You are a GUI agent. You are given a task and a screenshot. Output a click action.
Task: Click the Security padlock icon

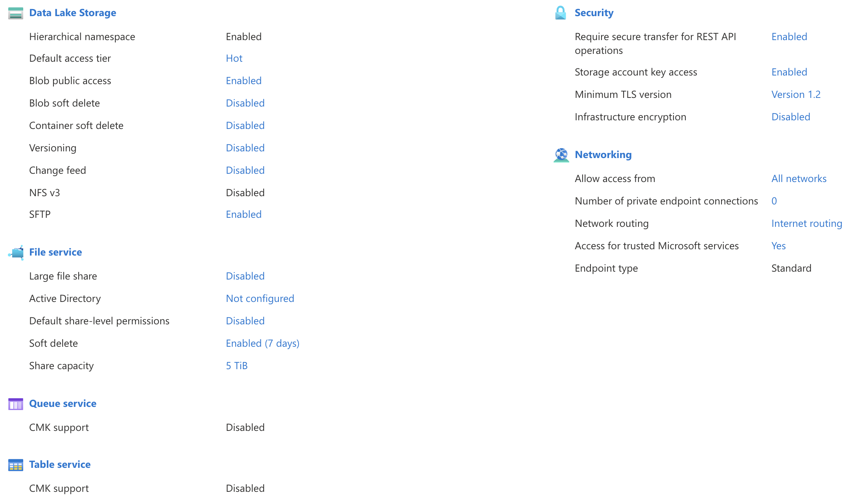tap(560, 12)
